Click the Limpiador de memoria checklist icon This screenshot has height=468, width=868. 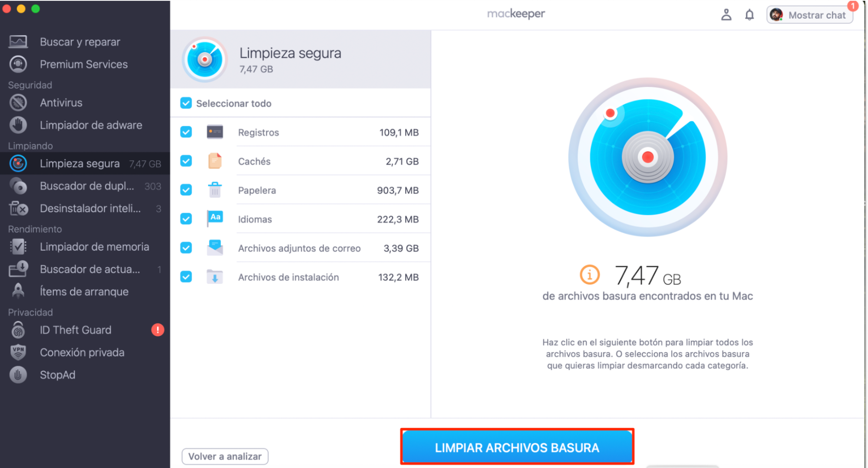coord(18,247)
